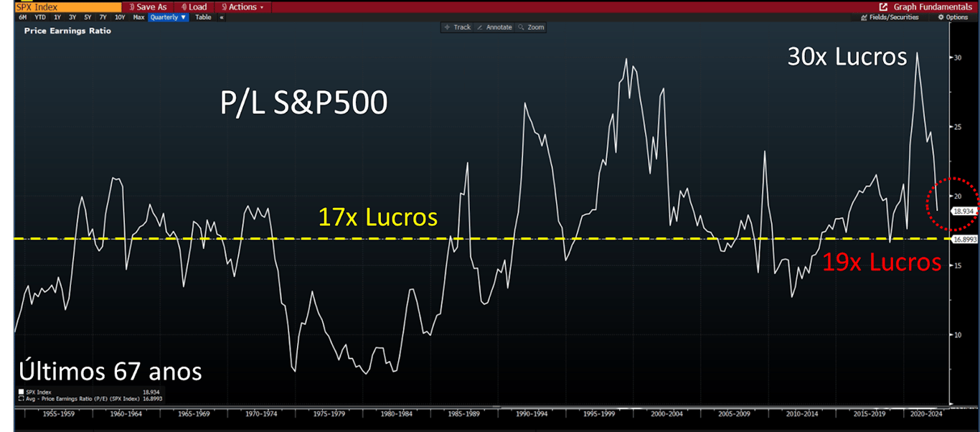980x432 pixels.
Task: Click the 1990-1994 axis label
Action: coord(532,414)
